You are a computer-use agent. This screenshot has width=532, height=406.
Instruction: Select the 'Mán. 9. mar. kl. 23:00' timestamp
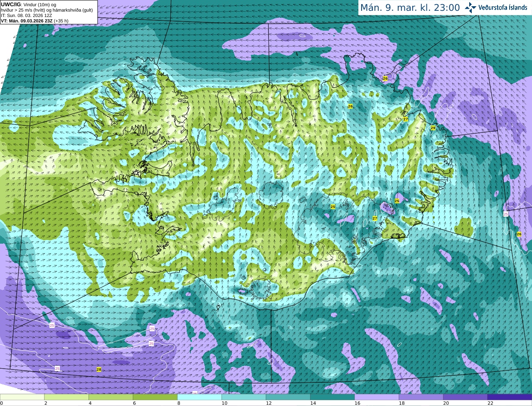[x=410, y=7]
